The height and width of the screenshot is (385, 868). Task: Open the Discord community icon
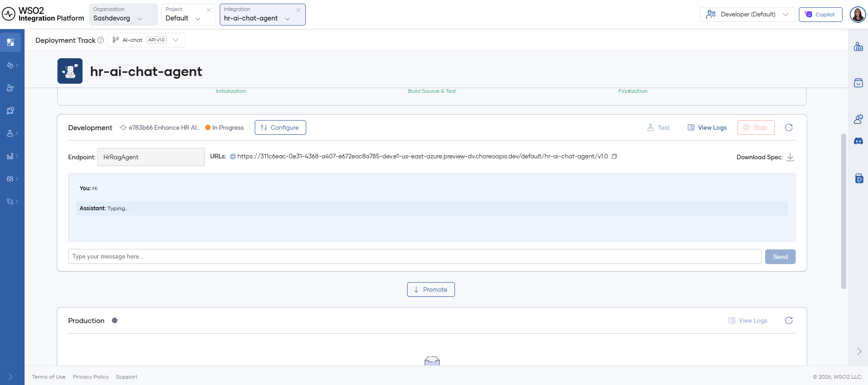pyautogui.click(x=858, y=141)
